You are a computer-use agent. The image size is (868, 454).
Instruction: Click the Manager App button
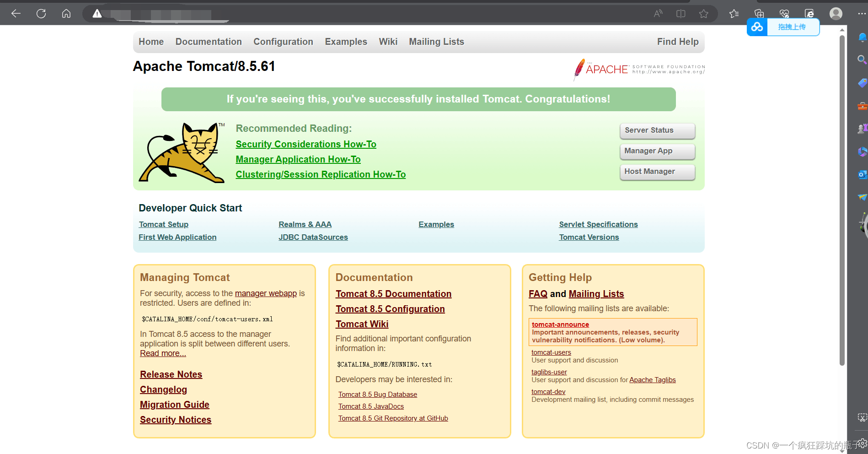[657, 151]
